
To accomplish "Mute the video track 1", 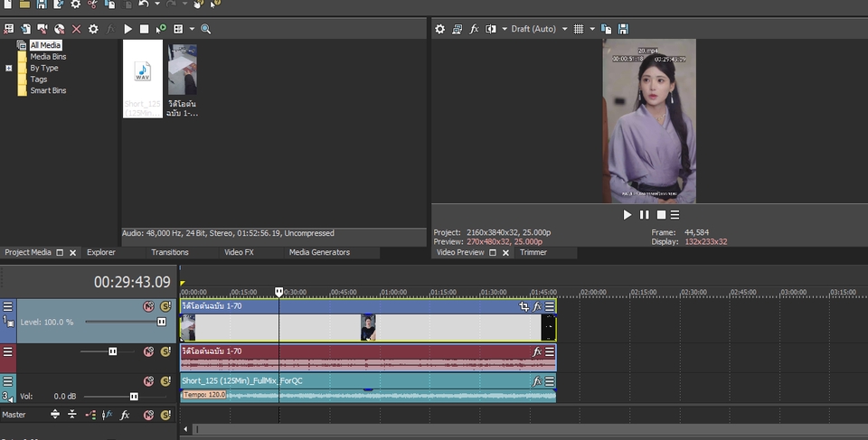I will pyautogui.click(x=148, y=307).
